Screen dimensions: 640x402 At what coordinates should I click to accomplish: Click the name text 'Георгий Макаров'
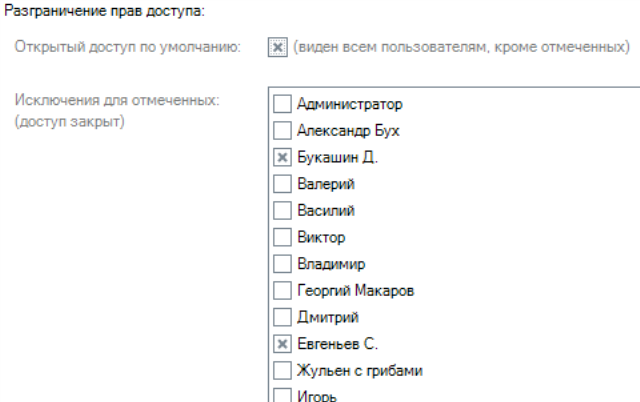coord(356,291)
